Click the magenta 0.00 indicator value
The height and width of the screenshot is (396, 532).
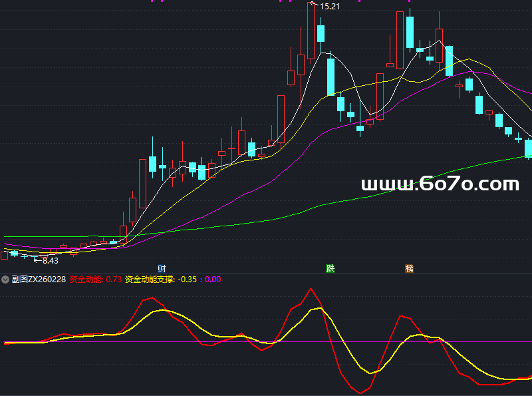point(213,280)
